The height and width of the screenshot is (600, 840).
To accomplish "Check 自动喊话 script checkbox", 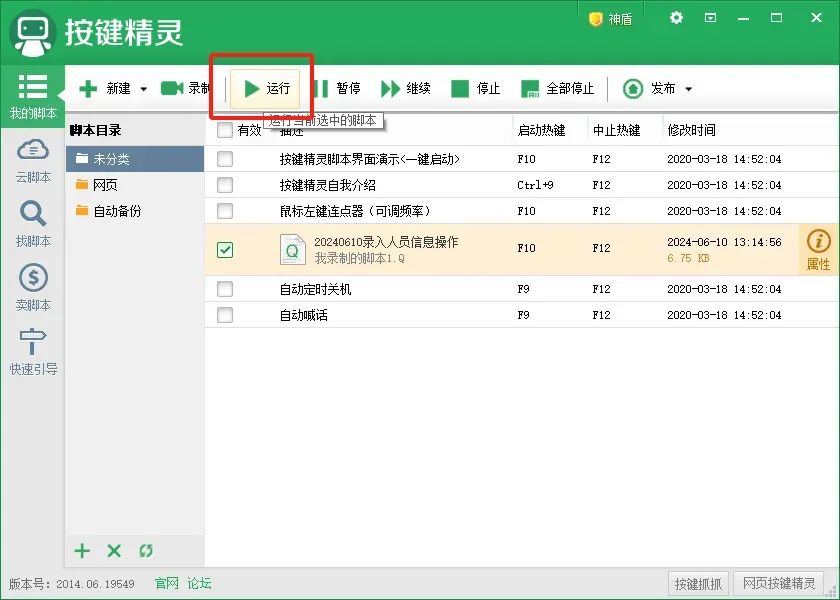I will [225, 315].
